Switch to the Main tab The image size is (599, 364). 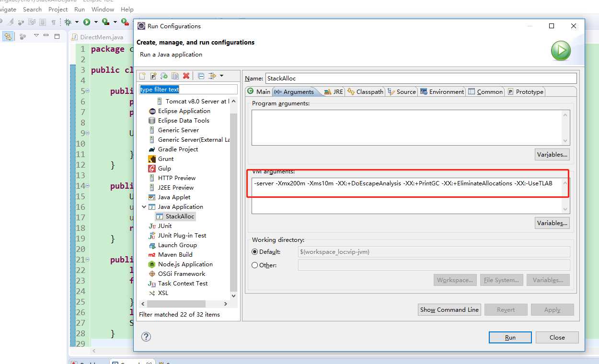pyautogui.click(x=259, y=91)
